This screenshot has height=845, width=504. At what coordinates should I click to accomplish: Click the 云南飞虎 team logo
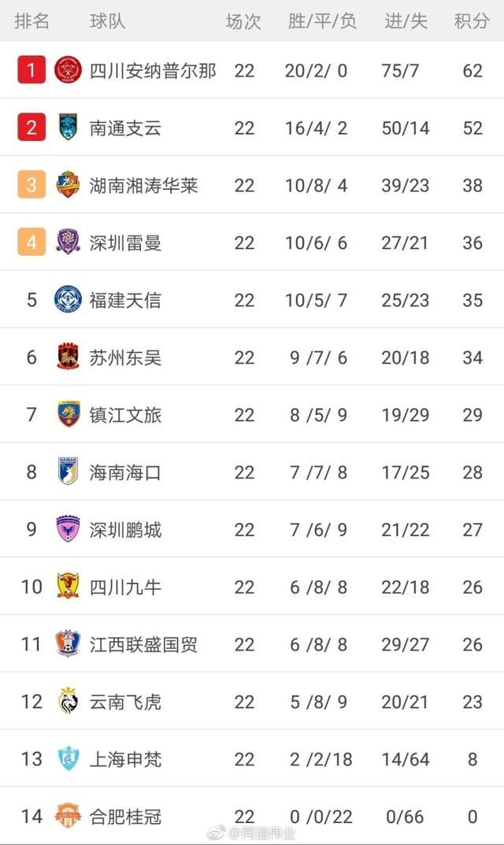(69, 701)
